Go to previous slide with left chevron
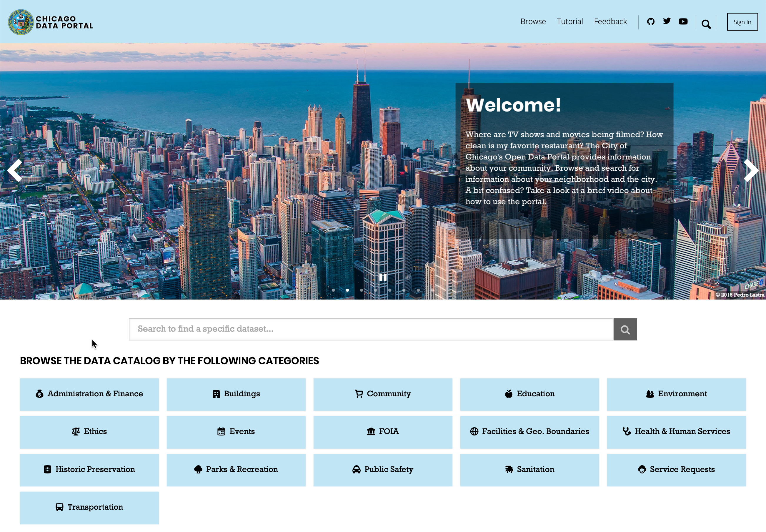766x532 pixels. [15, 170]
